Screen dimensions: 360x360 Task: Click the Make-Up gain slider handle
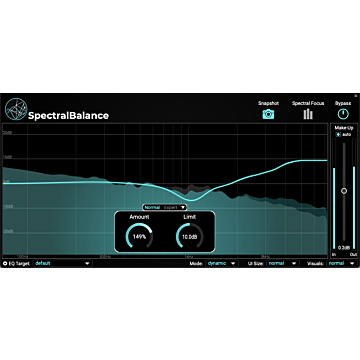pyautogui.click(x=344, y=191)
